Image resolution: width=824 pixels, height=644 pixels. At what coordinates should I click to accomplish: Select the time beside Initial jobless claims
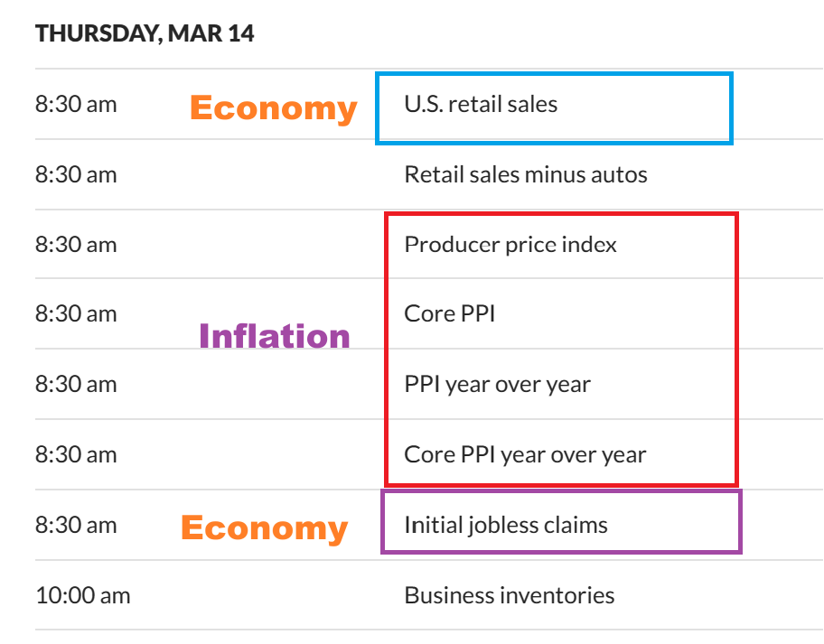pyautogui.click(x=76, y=525)
